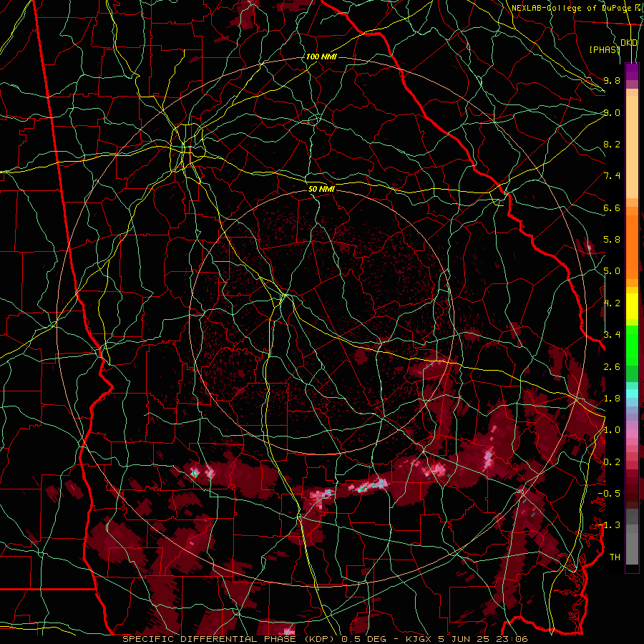Screen dimensions: 644x644
Task: Click the 100 NMI range ring label
Action: click(321, 57)
